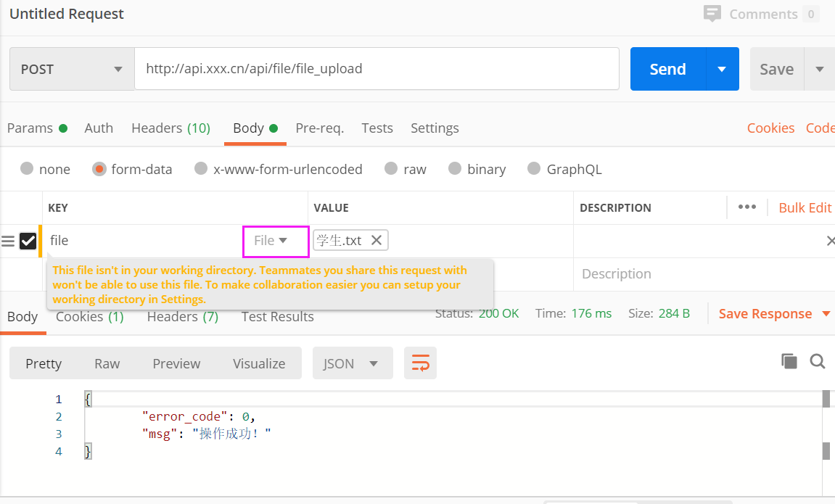Click the wrap lines icon in response toolbar
The height and width of the screenshot is (504, 835).
420,363
